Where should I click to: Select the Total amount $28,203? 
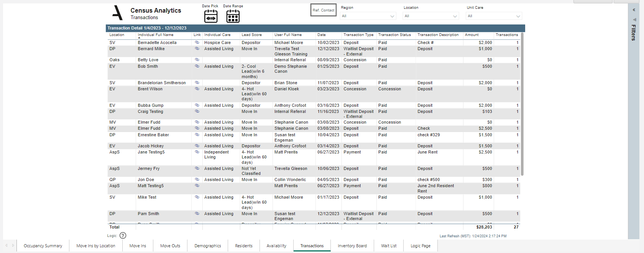pyautogui.click(x=484, y=227)
